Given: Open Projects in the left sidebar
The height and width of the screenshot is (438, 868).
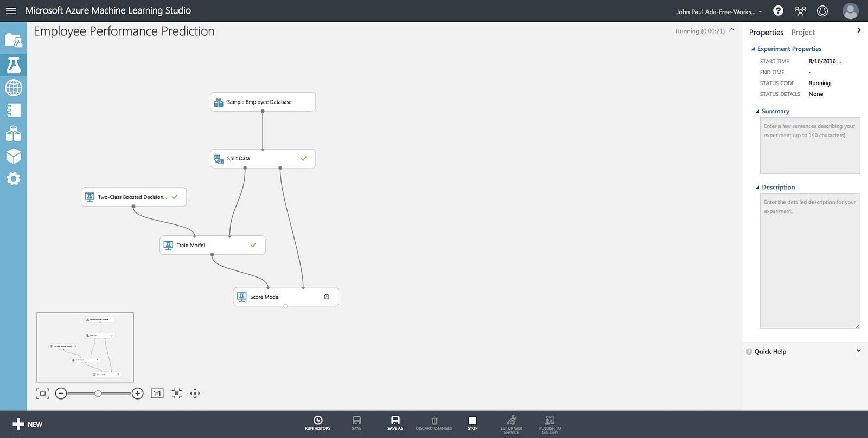Looking at the screenshot, I should tap(14, 41).
